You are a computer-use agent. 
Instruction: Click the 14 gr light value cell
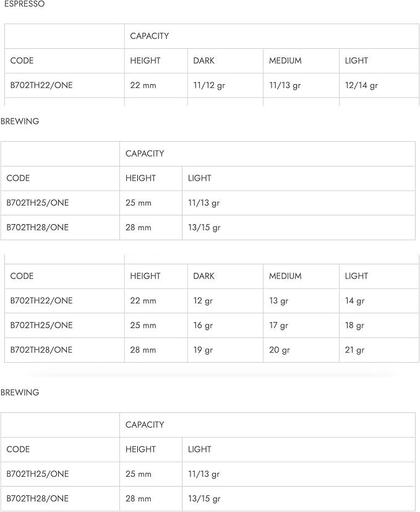click(x=354, y=301)
